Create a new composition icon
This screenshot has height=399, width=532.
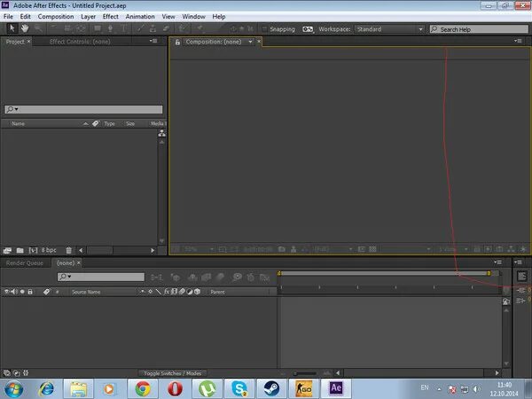click(x=33, y=250)
